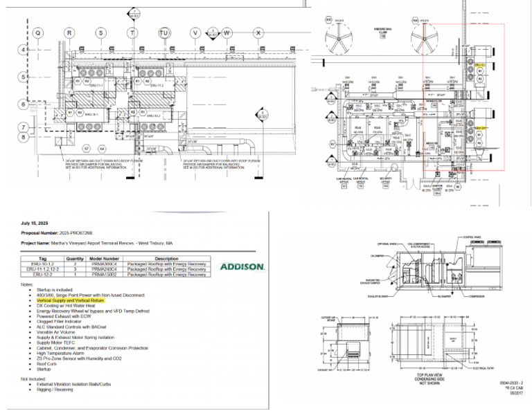Select grid bubble TU on roof plan
Screen dimensions: 532x411
[164, 33]
